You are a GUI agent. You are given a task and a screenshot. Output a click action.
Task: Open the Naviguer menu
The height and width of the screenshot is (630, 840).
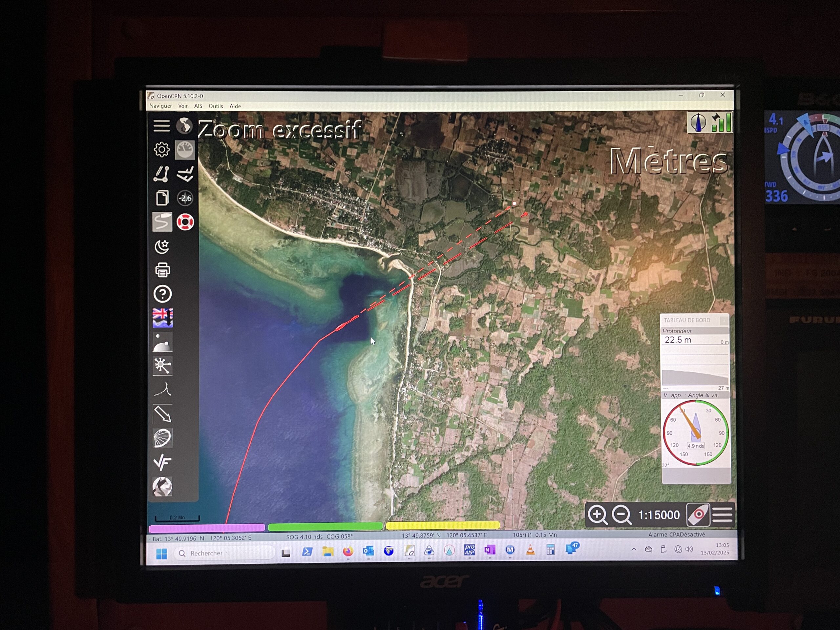pos(160,106)
